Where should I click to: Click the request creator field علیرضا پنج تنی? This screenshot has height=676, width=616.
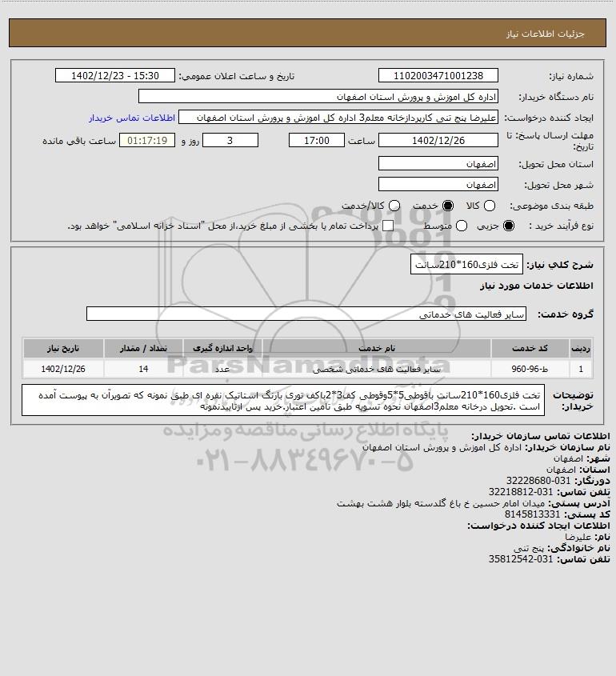point(338,118)
